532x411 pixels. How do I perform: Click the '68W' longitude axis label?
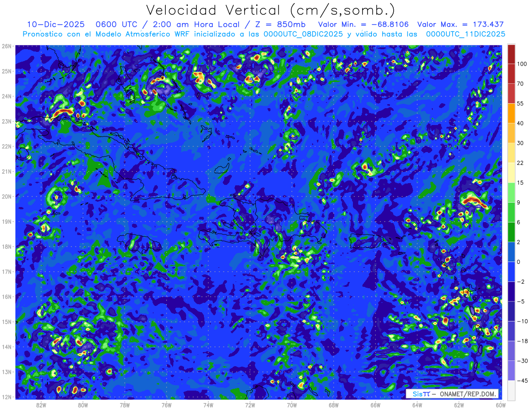[333, 405]
